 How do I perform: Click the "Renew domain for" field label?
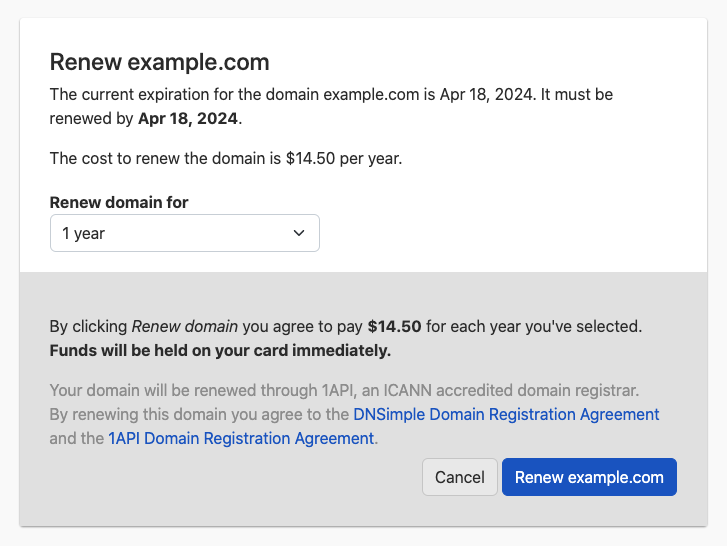coord(119,202)
